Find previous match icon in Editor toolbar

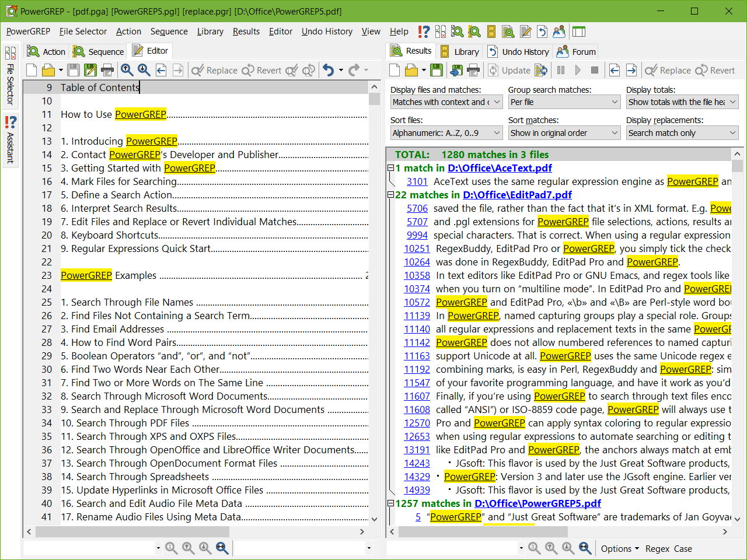tap(127, 71)
